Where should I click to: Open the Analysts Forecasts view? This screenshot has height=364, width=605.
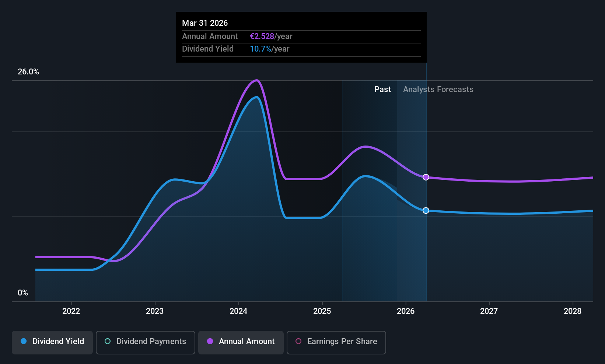(x=438, y=89)
